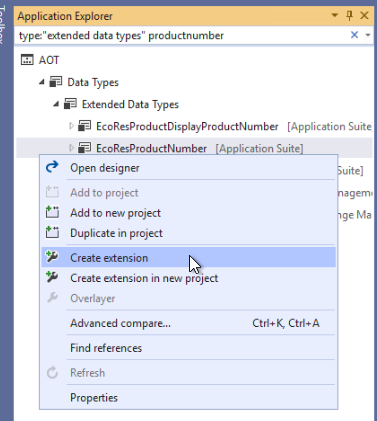This screenshot has height=421, width=377.
Task: Click the EcoResProductNumber item icon
Action: point(85,148)
